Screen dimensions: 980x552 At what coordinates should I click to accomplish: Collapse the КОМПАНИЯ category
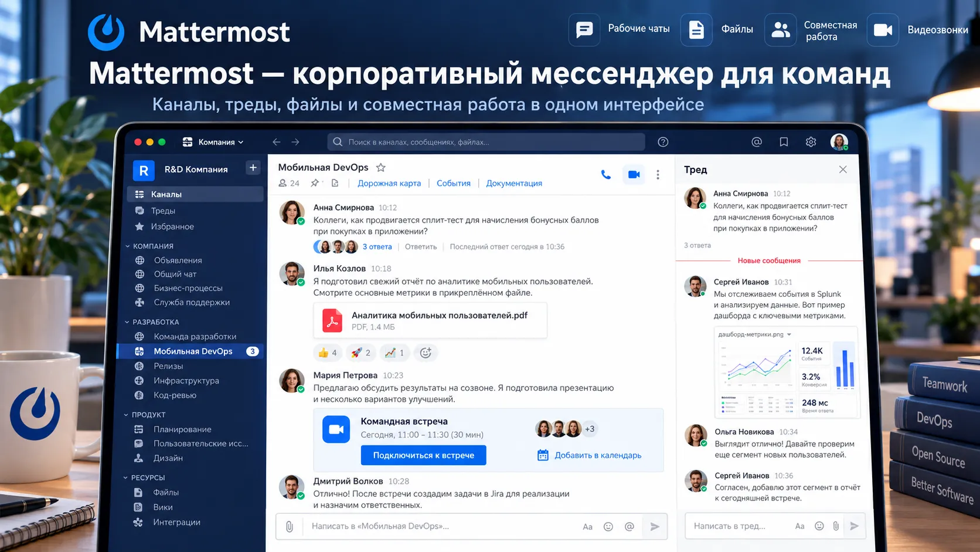coord(149,246)
